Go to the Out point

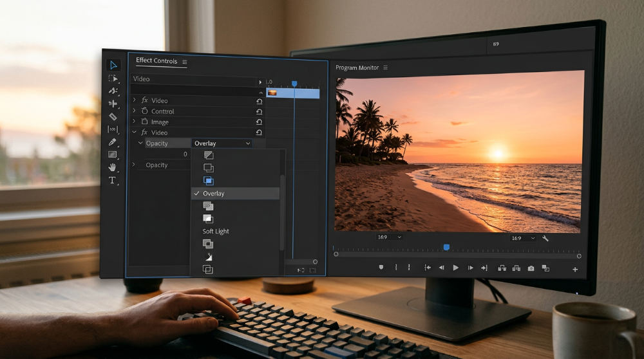pyautogui.click(x=485, y=268)
